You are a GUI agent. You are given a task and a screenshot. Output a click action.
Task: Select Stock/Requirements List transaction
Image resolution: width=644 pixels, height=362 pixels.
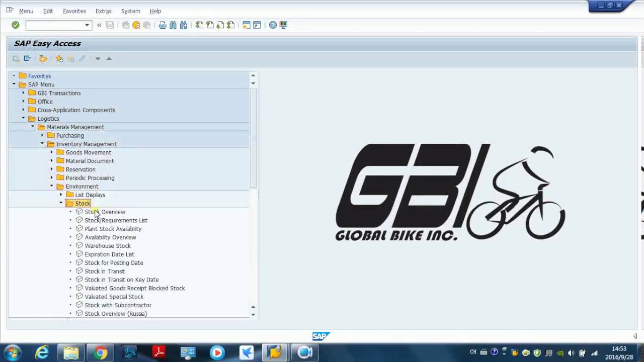(116, 220)
